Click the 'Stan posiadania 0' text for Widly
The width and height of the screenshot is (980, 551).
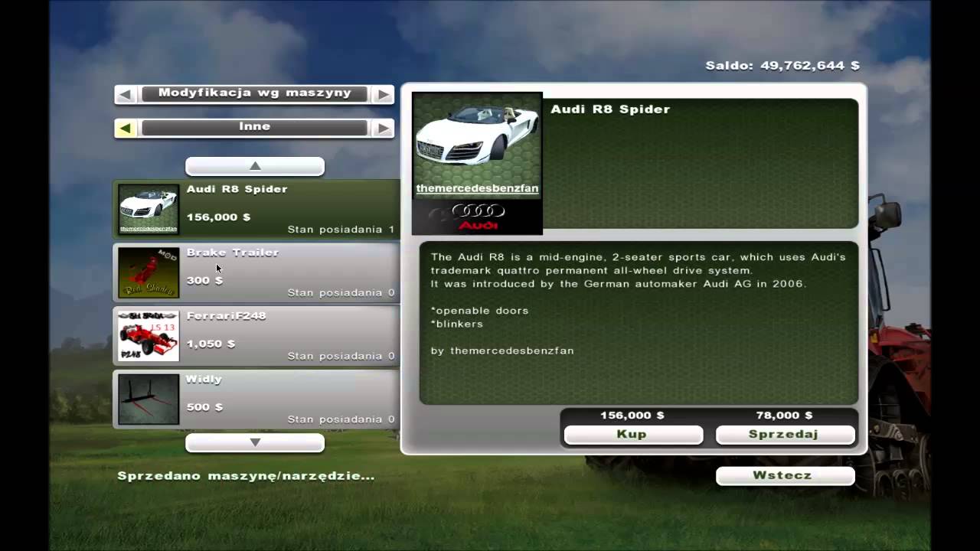pos(341,420)
